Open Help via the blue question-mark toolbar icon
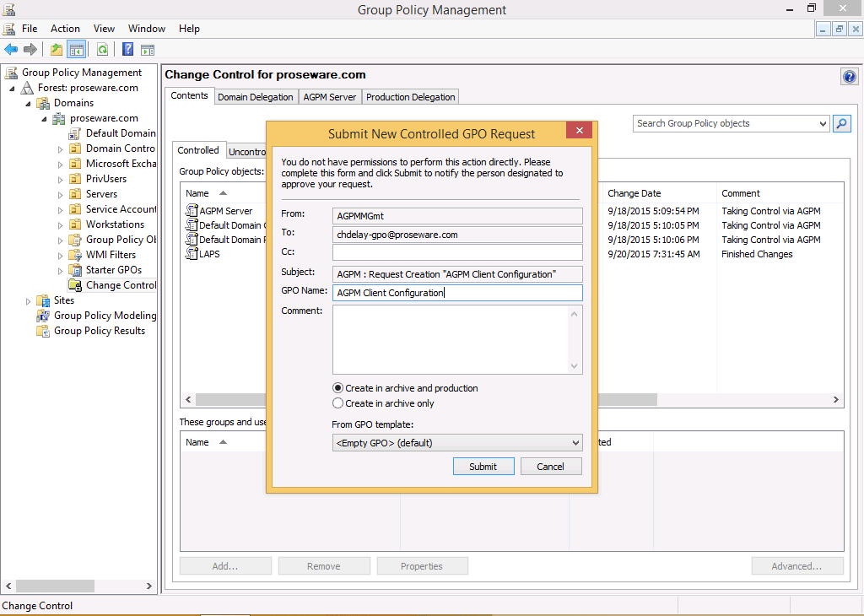The width and height of the screenshot is (864, 616). coord(128,50)
